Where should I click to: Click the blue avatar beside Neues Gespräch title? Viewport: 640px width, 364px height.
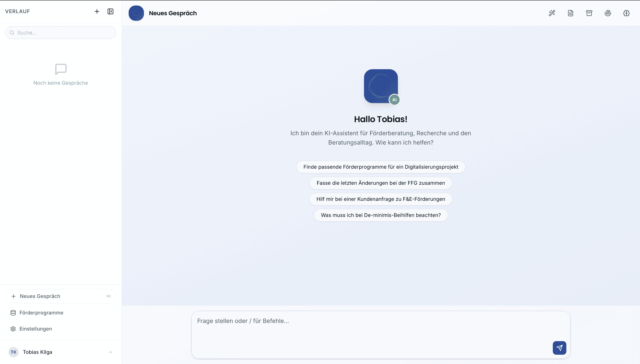(136, 13)
